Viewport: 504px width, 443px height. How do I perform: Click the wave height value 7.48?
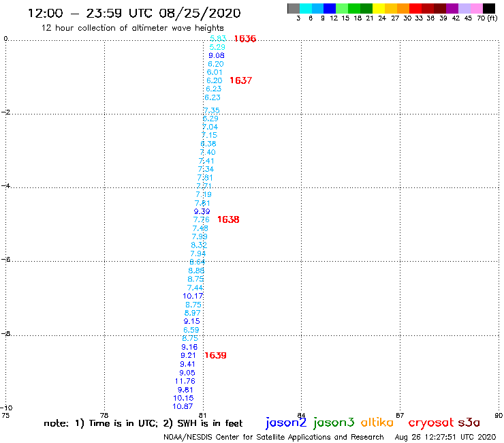click(x=200, y=228)
